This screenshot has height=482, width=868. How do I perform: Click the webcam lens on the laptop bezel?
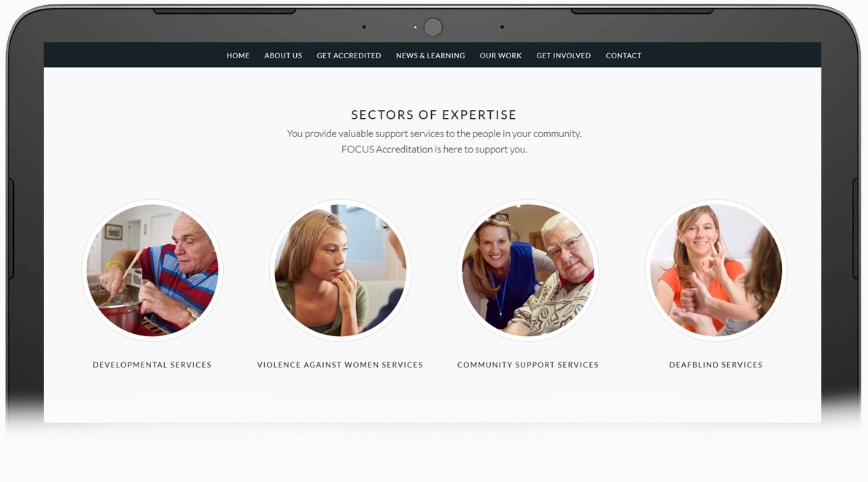pyautogui.click(x=433, y=26)
